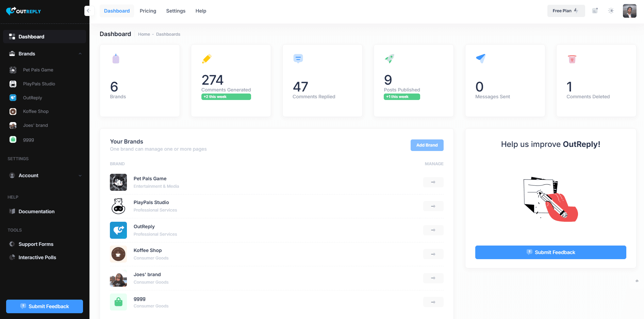Click the Dashboards breadcrumb link
This screenshot has width=644, height=319.
[x=168, y=34]
